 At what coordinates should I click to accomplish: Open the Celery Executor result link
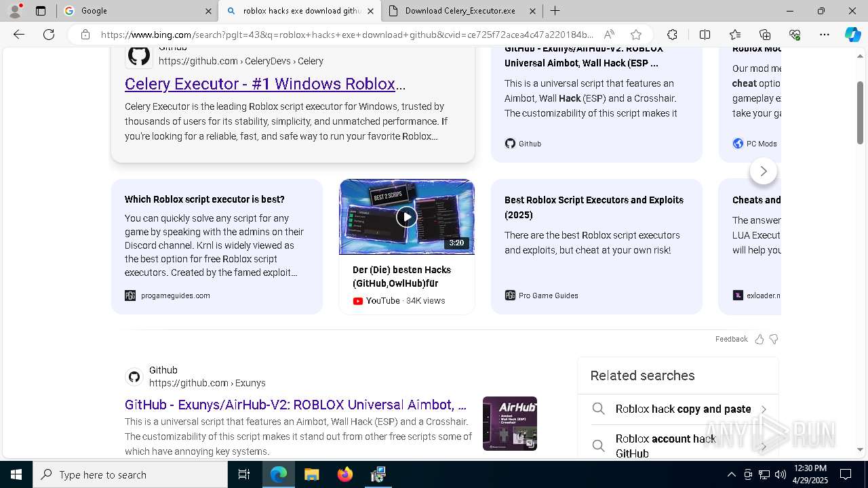coord(265,84)
